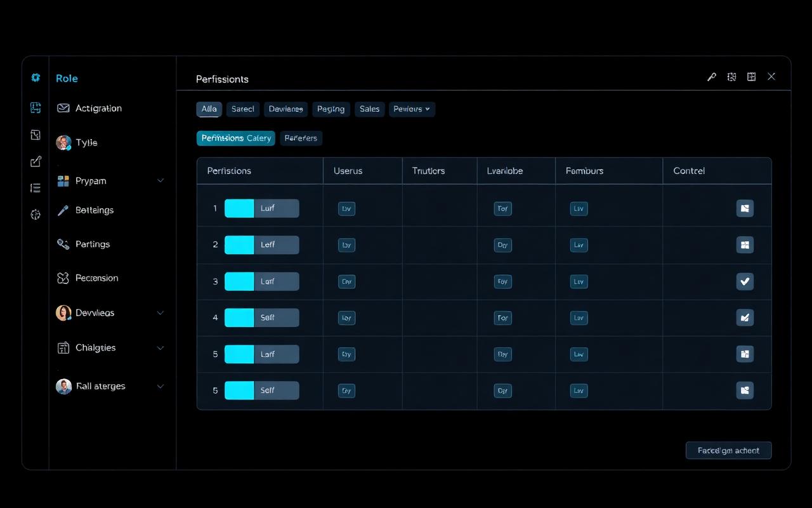Click the icon beside Pecension
812x508 pixels.
click(63, 278)
